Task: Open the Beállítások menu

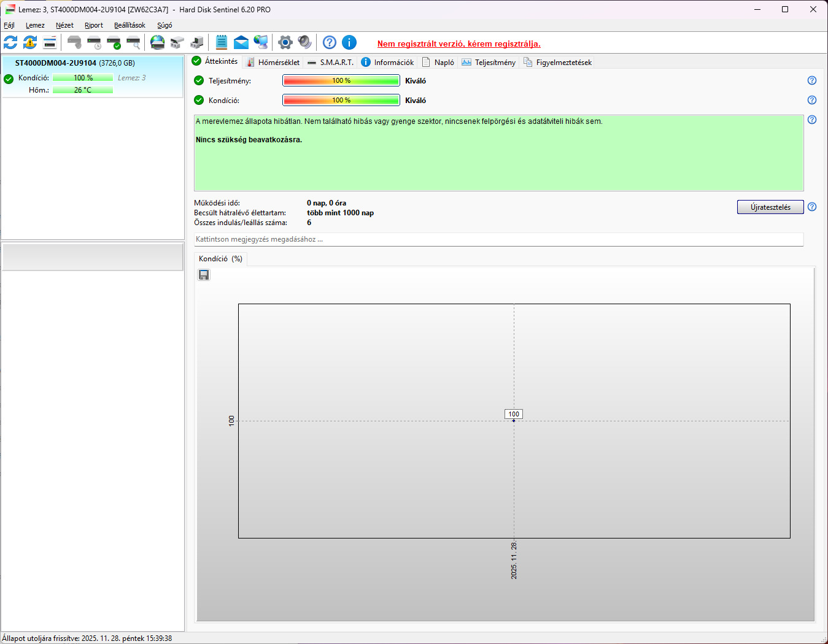Action: (x=130, y=25)
